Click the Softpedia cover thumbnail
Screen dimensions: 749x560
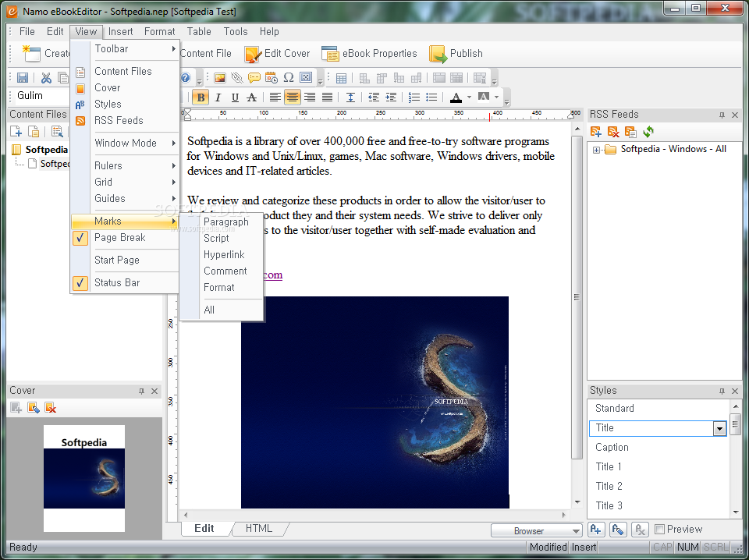pyautogui.click(x=84, y=478)
